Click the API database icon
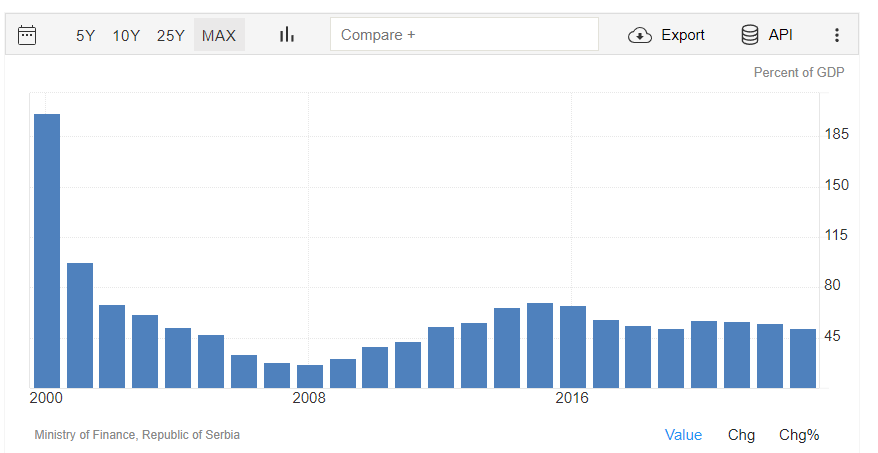Viewport: 878px width, 453px height. (x=750, y=35)
